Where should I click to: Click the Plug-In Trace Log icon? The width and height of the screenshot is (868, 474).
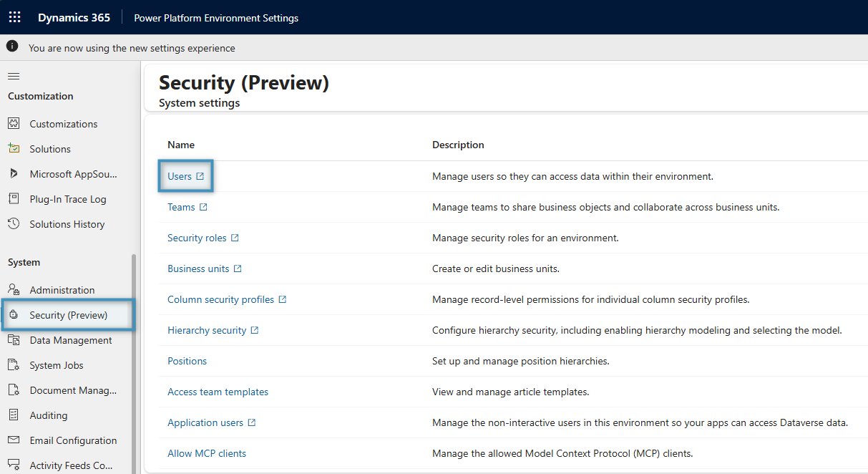(14, 199)
